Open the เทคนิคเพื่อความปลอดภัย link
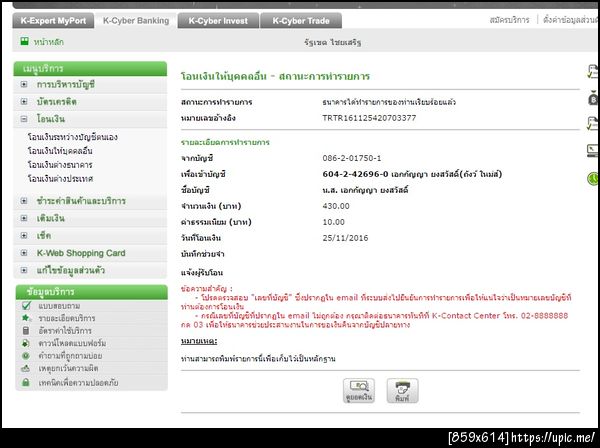This screenshot has width=600, height=448. tap(78, 383)
